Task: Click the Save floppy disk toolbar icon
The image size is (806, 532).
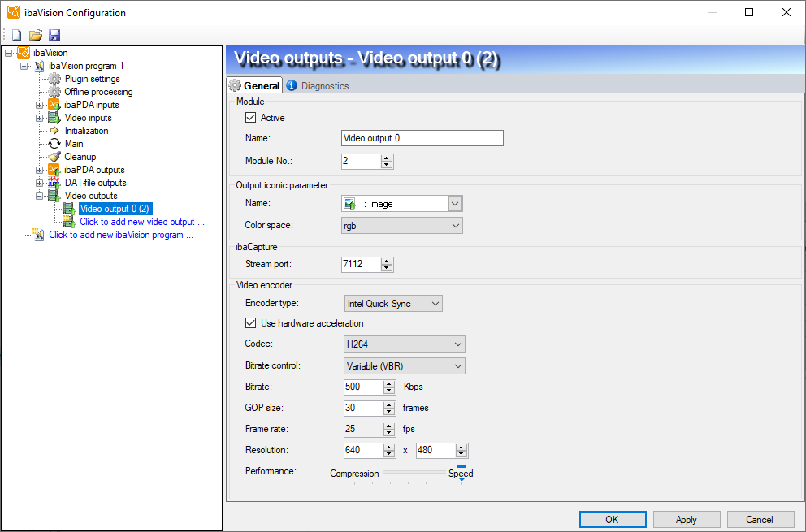Action: pyautogui.click(x=54, y=35)
